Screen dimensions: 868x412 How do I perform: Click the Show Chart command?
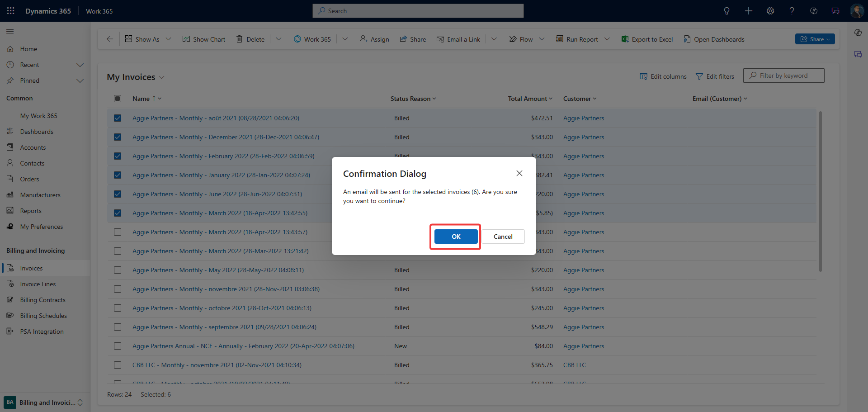204,39
